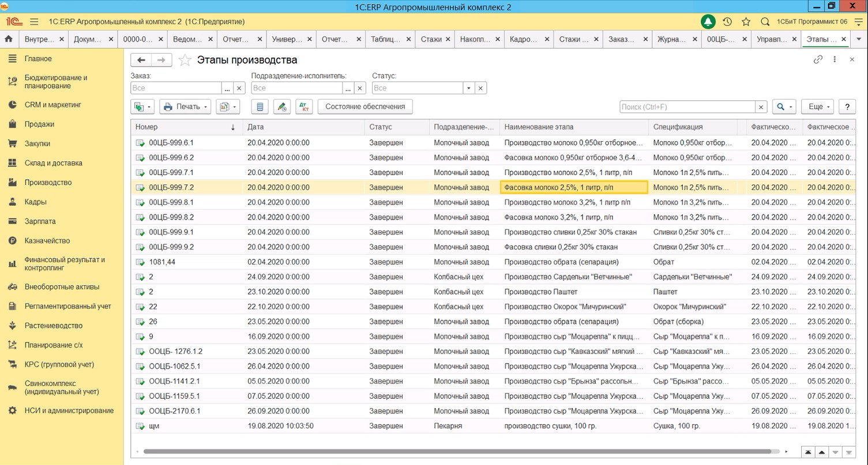Click the Дт/Кт postings icon

click(x=303, y=107)
